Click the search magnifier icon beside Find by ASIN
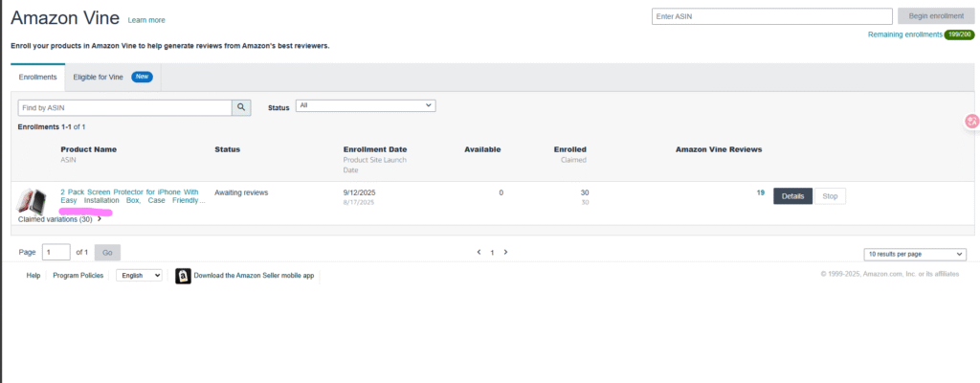This screenshot has width=980, height=383. click(x=243, y=108)
